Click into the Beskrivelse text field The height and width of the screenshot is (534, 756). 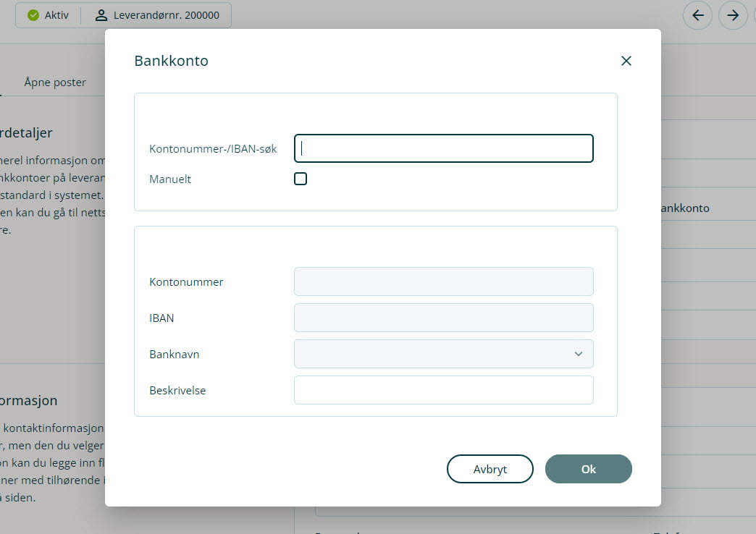[x=443, y=390]
